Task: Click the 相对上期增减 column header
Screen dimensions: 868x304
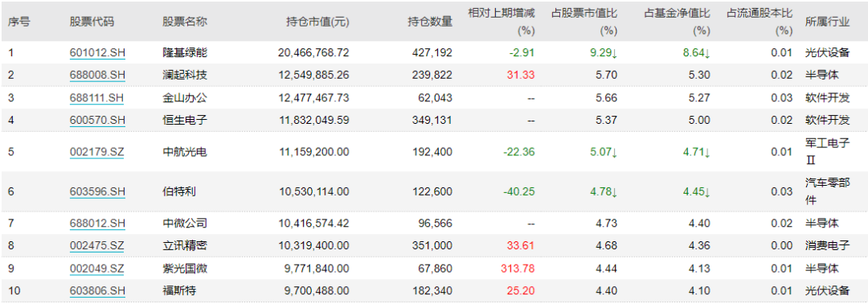Action: coord(502,21)
